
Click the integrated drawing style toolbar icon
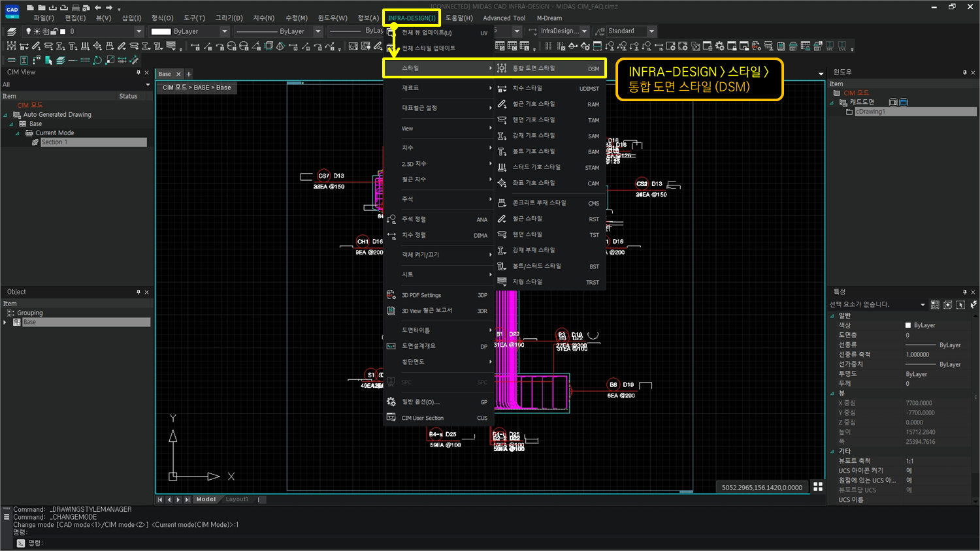[x=11, y=46]
